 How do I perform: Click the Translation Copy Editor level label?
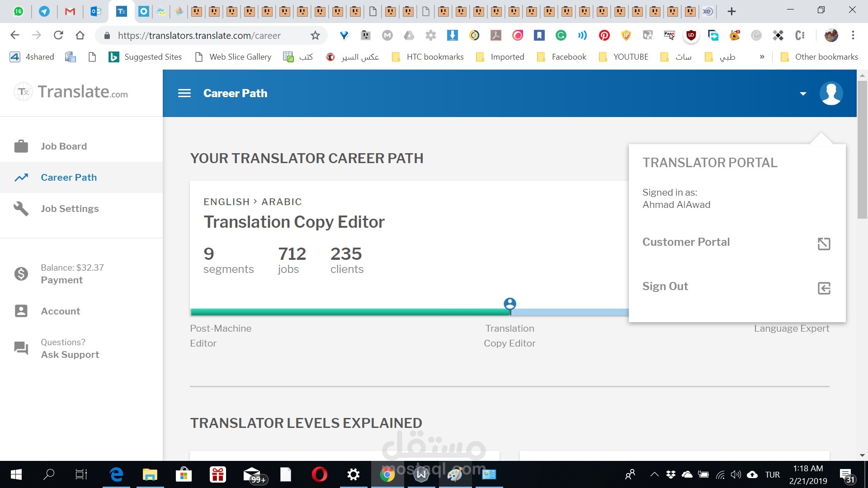click(509, 336)
